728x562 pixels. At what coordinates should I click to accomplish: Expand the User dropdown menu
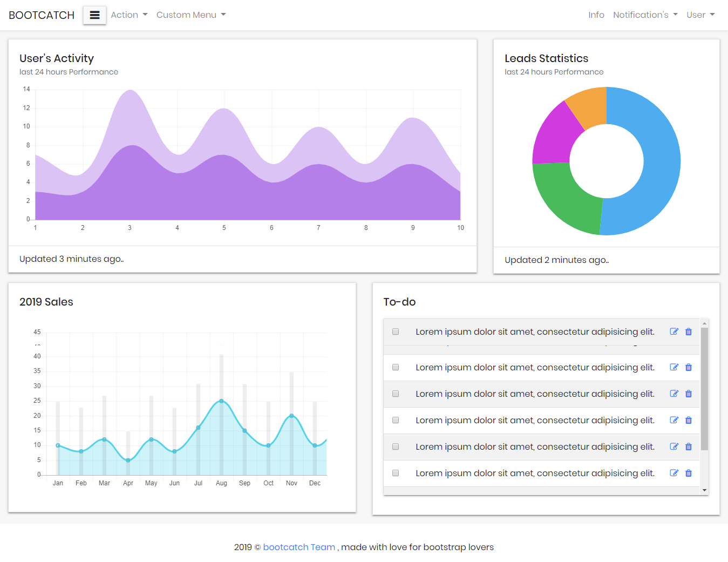(700, 15)
